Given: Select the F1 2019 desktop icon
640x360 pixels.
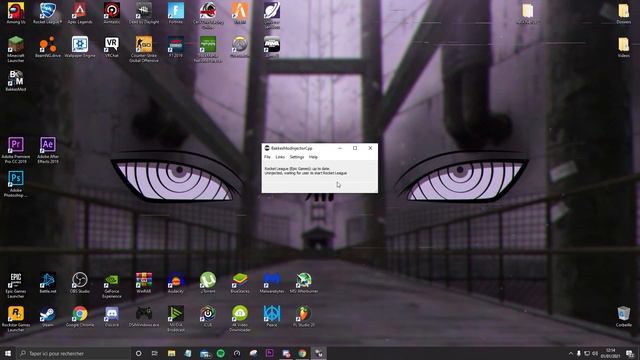Looking at the screenshot, I should [x=176, y=47].
